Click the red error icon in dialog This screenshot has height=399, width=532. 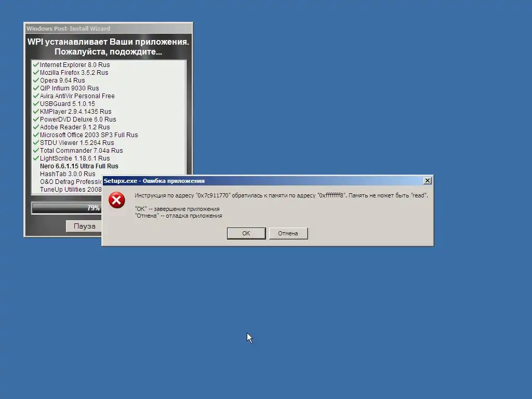pos(117,200)
